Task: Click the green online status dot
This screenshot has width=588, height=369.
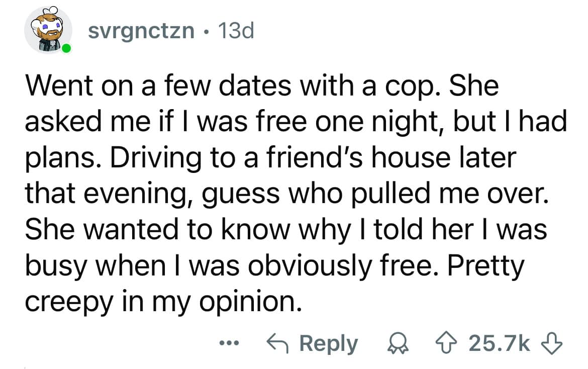Action: point(66,49)
